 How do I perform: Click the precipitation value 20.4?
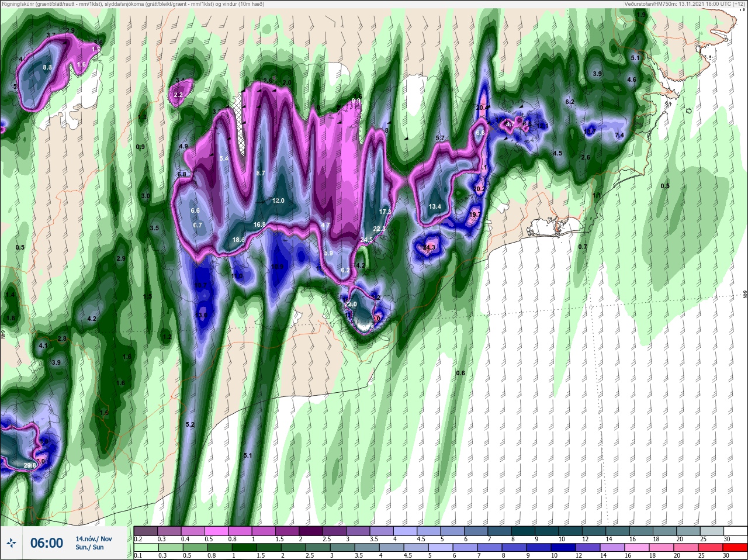[x=482, y=108]
